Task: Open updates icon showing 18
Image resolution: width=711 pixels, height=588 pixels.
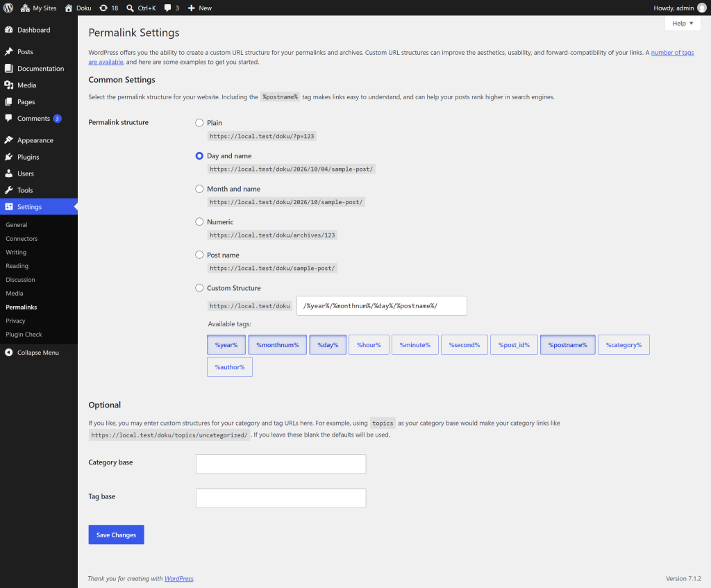Action: click(x=103, y=8)
